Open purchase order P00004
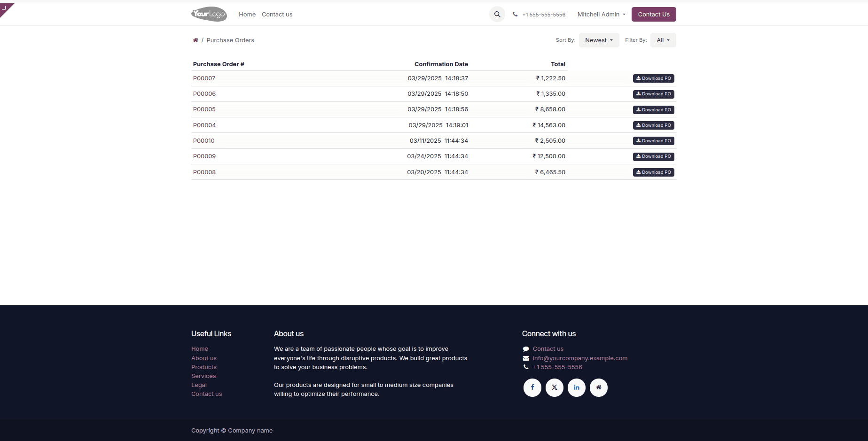Viewport: 868px width, 441px height. point(204,125)
